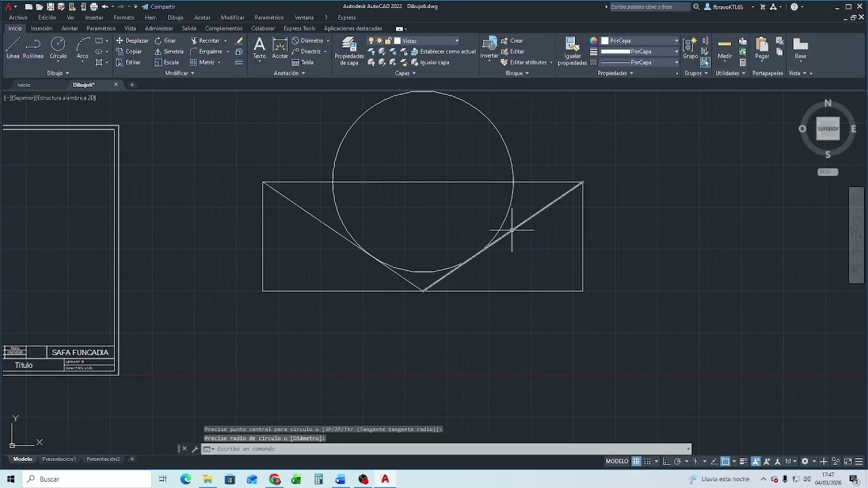868x488 pixels.
Task: Select the Texto annotation tool
Action: point(260,48)
